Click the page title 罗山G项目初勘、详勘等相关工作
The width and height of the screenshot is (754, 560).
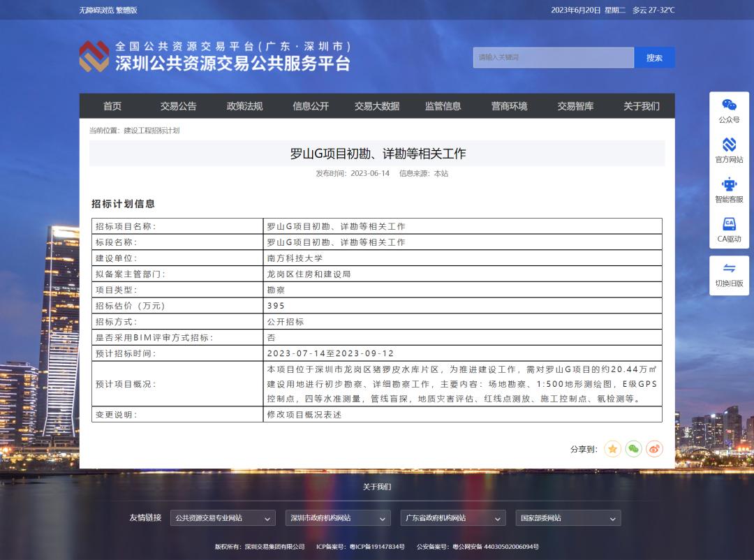coord(378,154)
